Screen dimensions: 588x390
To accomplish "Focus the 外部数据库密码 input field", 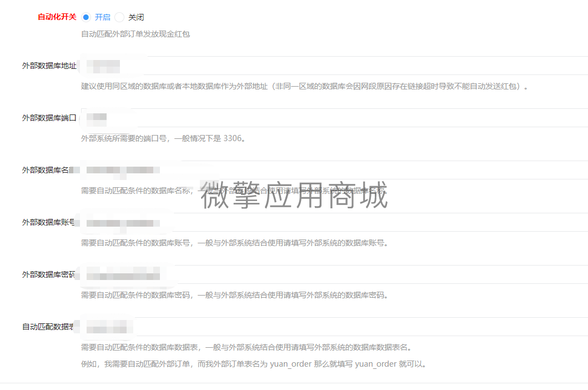I will click(334, 274).
